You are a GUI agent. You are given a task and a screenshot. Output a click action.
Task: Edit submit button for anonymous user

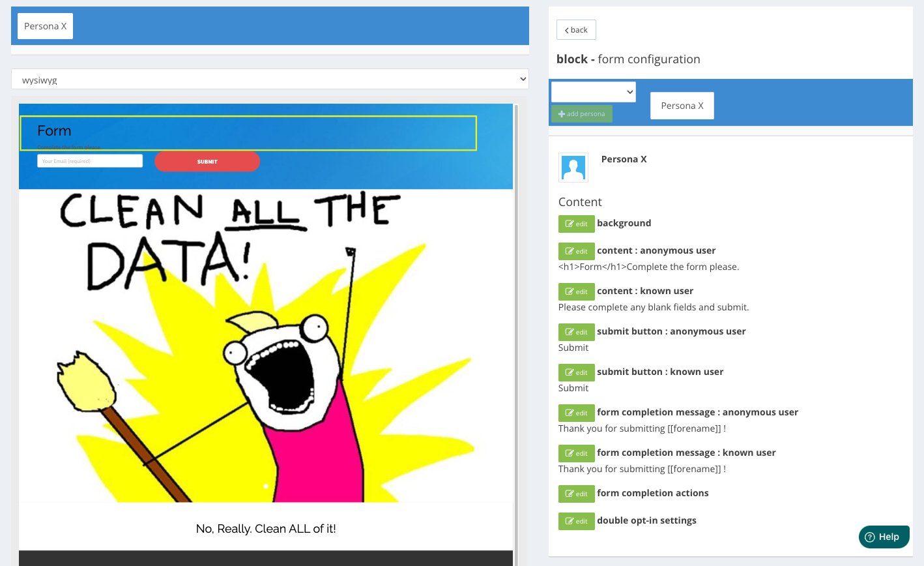[577, 332]
